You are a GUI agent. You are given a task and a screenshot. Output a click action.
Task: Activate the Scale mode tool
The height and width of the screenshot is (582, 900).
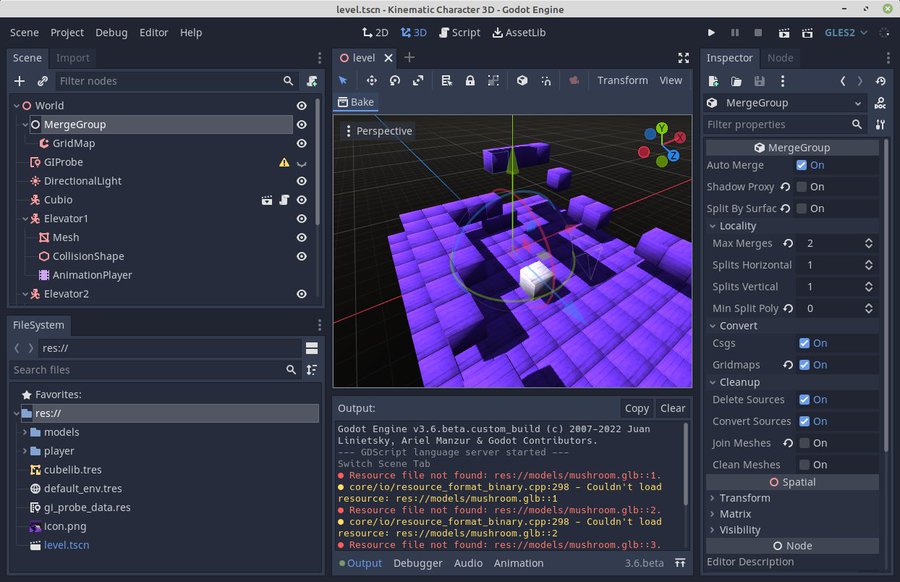(418, 80)
